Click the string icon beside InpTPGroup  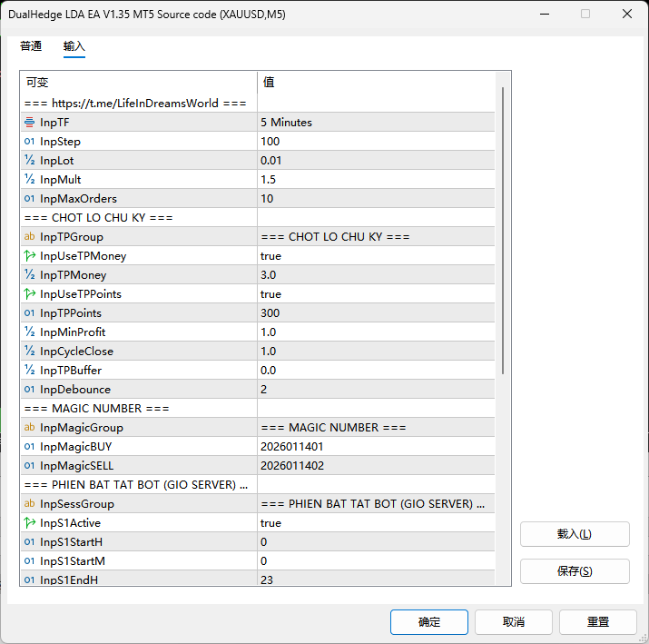30,237
